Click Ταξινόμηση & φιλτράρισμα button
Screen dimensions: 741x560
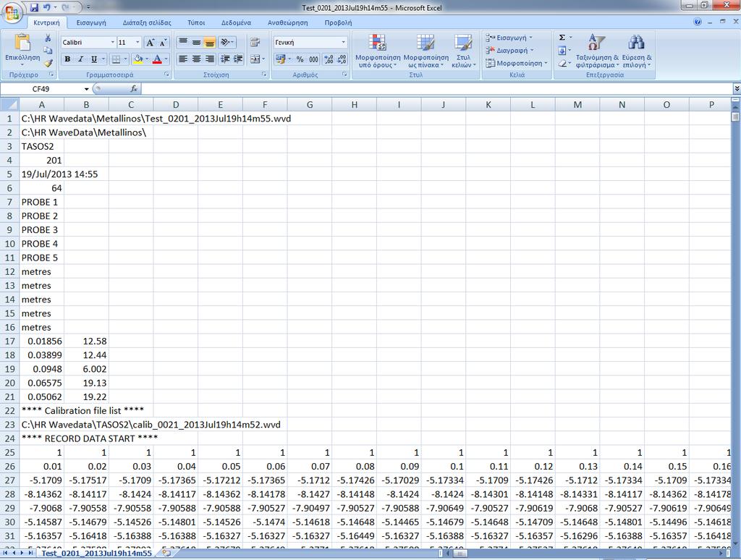[596, 51]
